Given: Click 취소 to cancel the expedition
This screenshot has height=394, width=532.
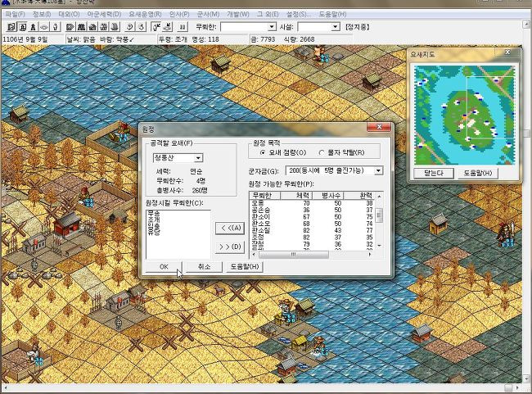Looking at the screenshot, I should pyautogui.click(x=204, y=267).
